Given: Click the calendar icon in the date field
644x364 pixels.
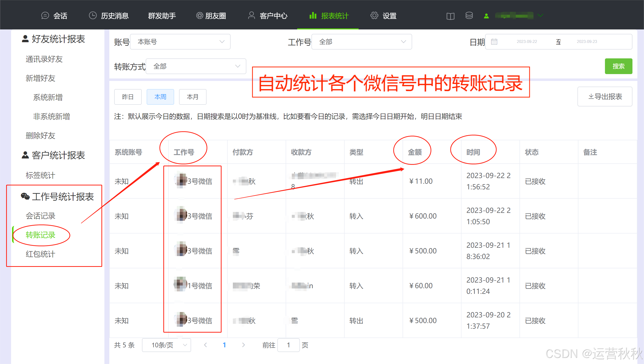Looking at the screenshot, I should (494, 42).
